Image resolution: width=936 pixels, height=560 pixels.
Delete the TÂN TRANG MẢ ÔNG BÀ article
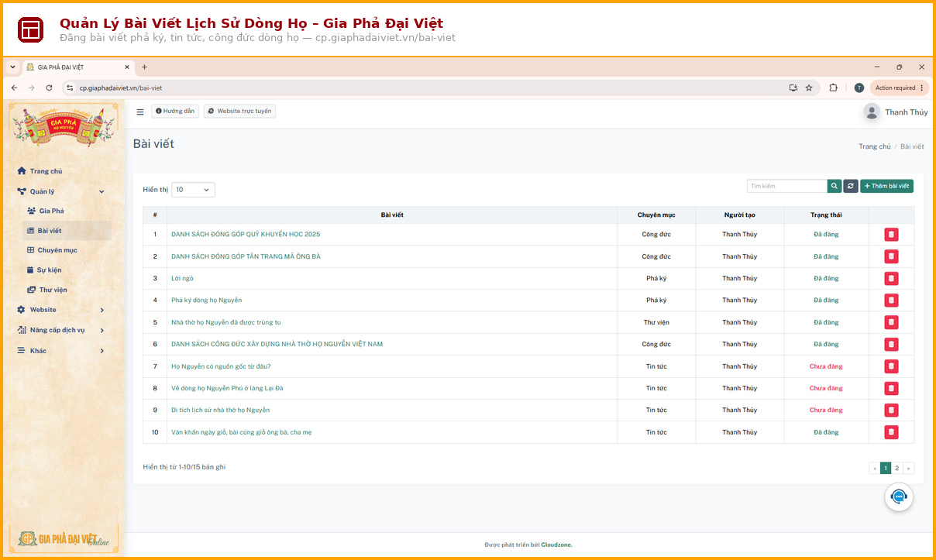[891, 256]
